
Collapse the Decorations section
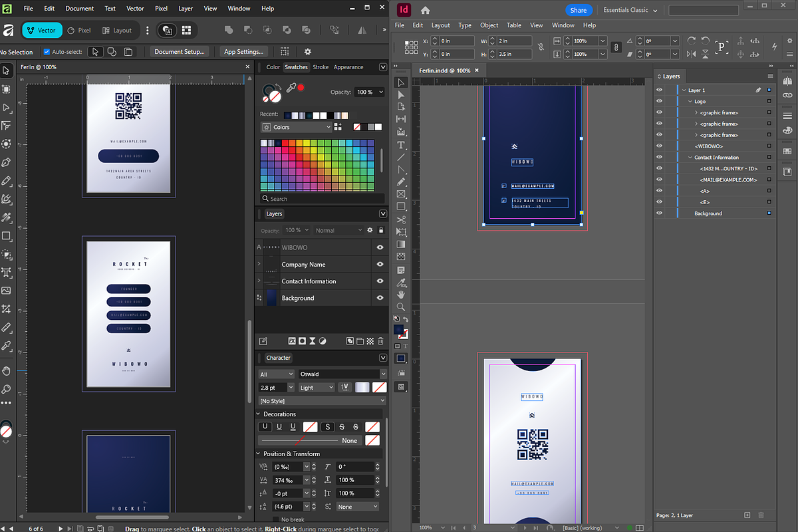tap(259, 414)
